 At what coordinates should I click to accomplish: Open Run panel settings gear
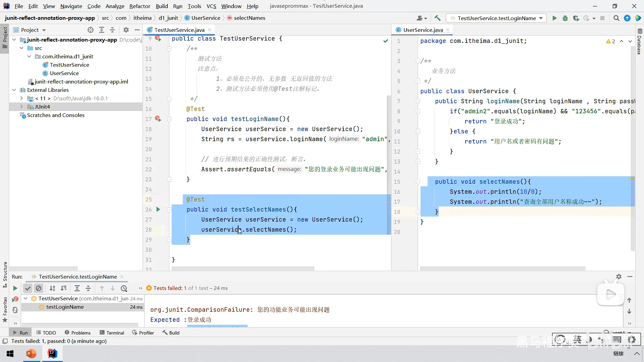pos(619,277)
